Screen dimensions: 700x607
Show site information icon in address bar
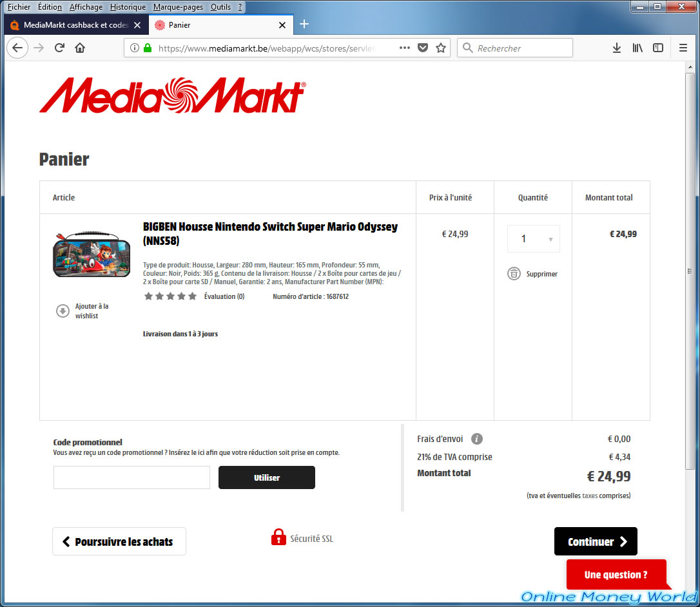(x=134, y=48)
